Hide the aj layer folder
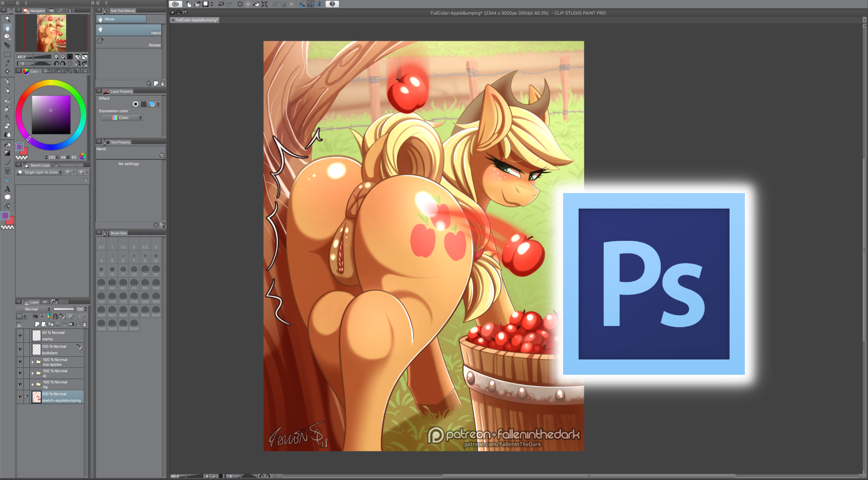 [x=20, y=373]
